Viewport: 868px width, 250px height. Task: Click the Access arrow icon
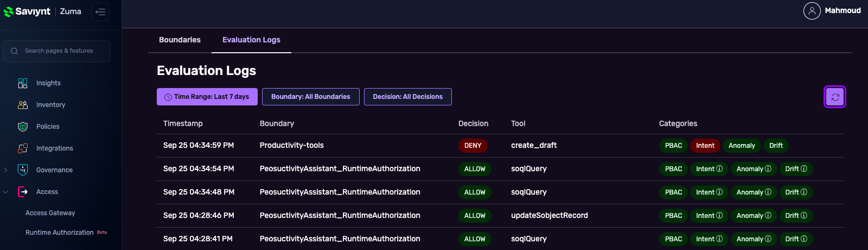click(23, 192)
